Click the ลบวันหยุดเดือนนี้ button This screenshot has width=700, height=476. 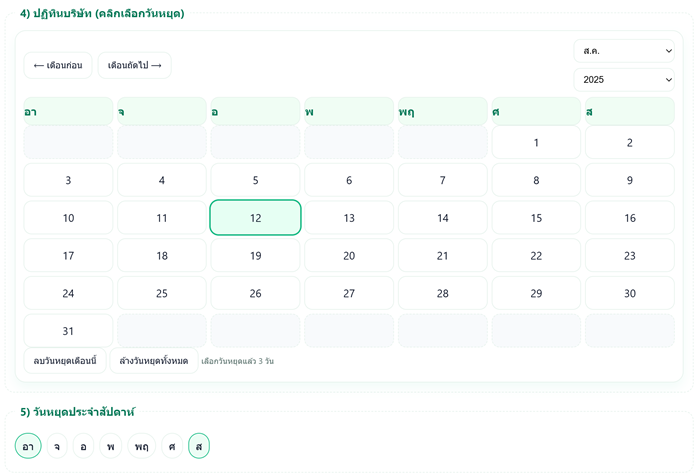click(65, 360)
